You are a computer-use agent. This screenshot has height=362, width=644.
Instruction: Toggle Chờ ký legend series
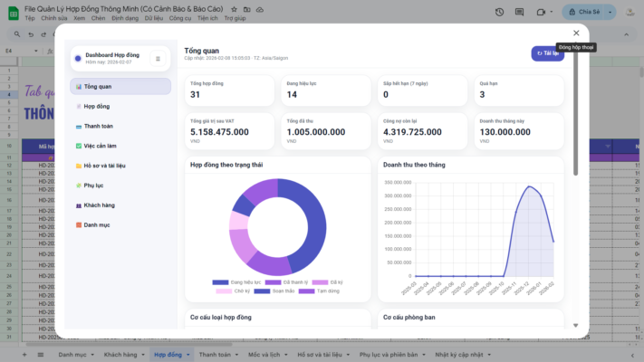pos(235,291)
